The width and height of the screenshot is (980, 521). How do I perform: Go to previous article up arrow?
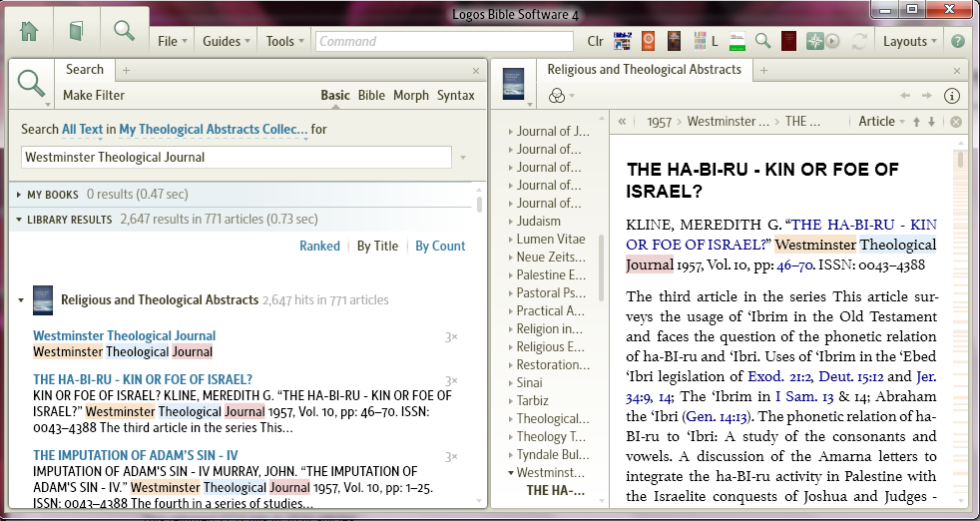[916, 122]
